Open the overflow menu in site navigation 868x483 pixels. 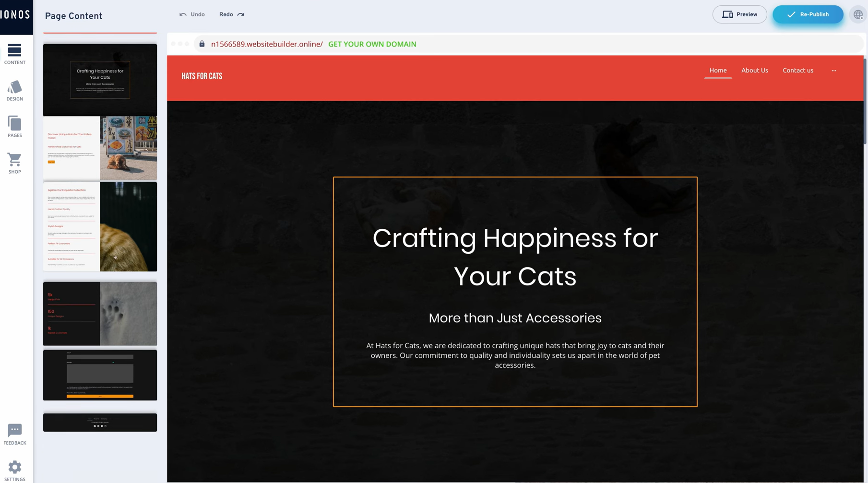click(x=833, y=70)
